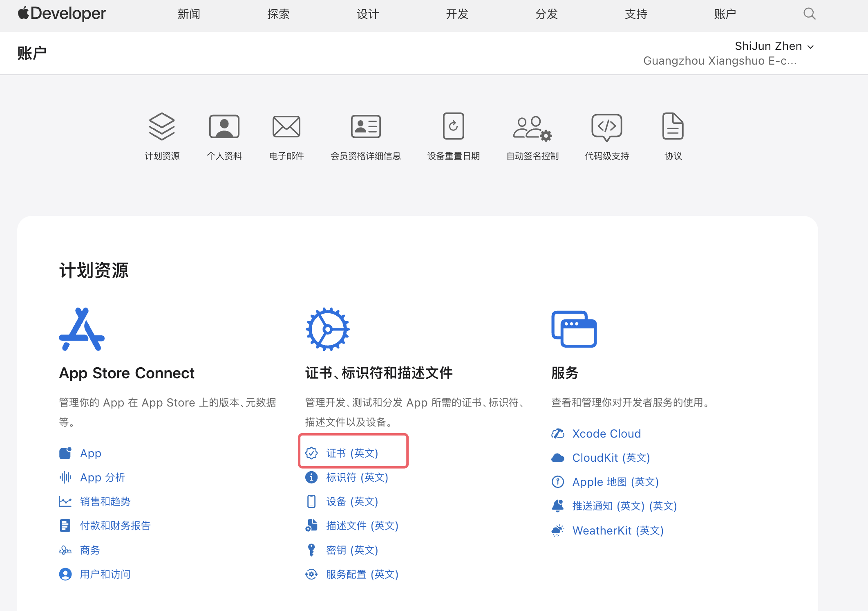Open the 协议 document icon

[x=673, y=126]
